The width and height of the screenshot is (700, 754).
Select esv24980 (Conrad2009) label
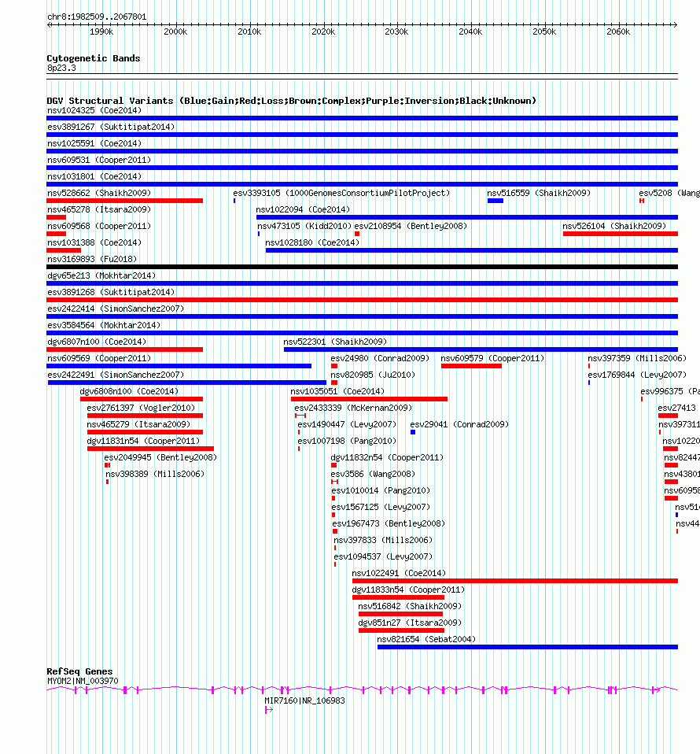[380, 358]
